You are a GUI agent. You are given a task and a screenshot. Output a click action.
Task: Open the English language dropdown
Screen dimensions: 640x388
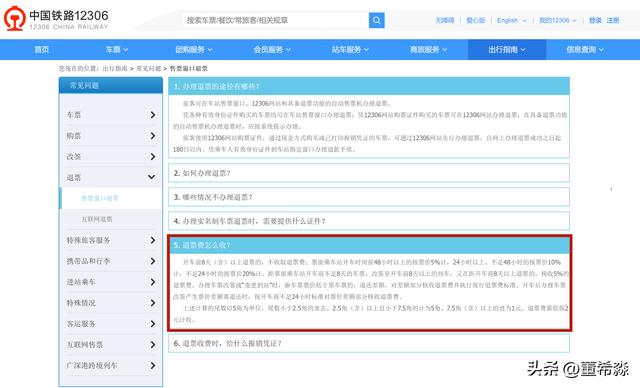tap(511, 20)
